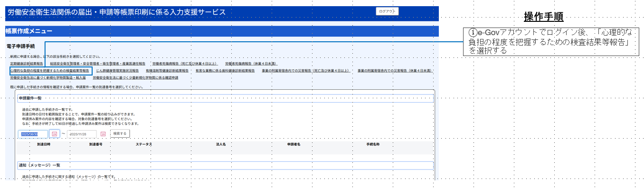The image size is (644, 188).
Task: Click the start date field 2025/08/30
Action: 33,134
